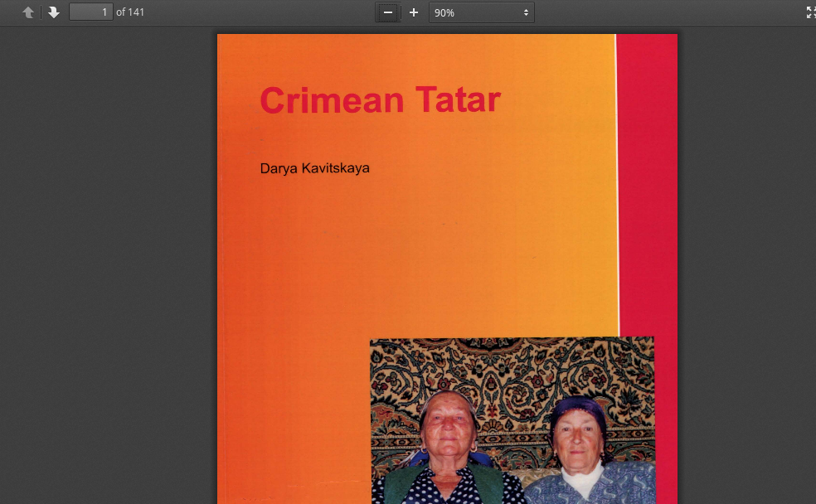The width and height of the screenshot is (816, 504).
Task: Click the author name 'Darya Kavitskaya'
Action: [315, 168]
